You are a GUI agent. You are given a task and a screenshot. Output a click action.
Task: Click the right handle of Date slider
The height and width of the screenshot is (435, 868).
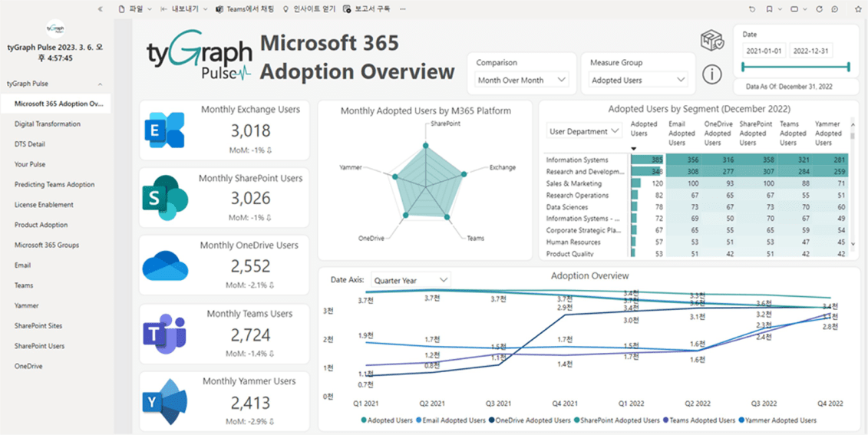[850, 68]
